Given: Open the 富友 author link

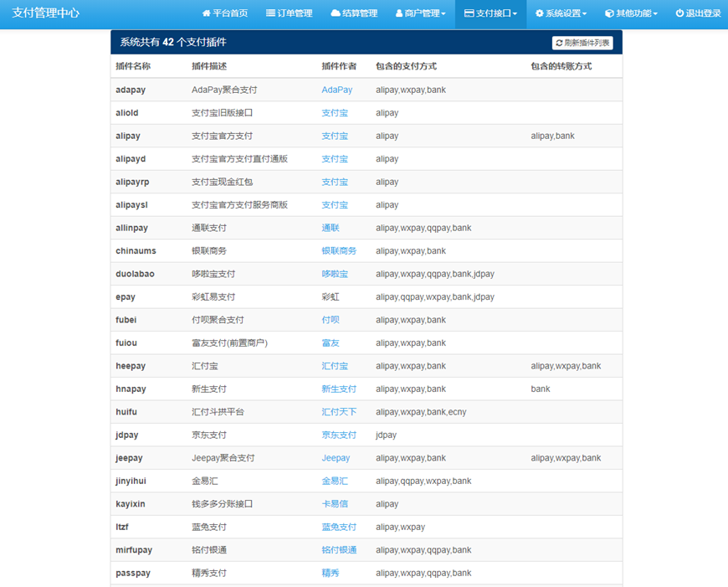Looking at the screenshot, I should point(331,343).
